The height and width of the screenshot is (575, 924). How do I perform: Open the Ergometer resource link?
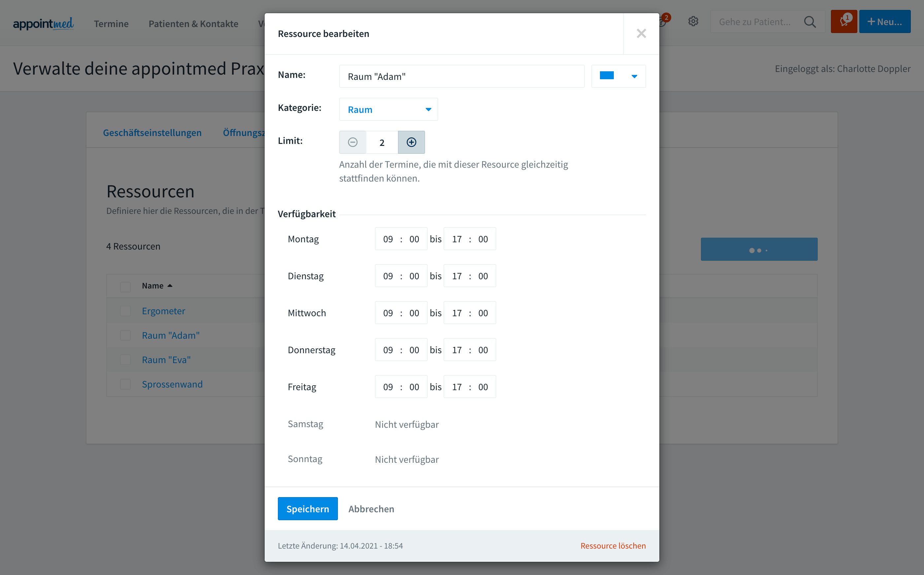pos(163,311)
